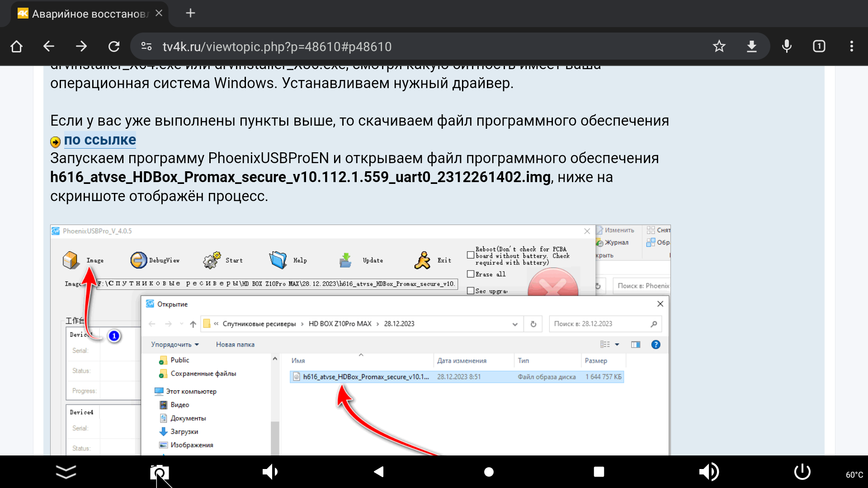
Task: Navigate forward in browser
Action: [81, 47]
